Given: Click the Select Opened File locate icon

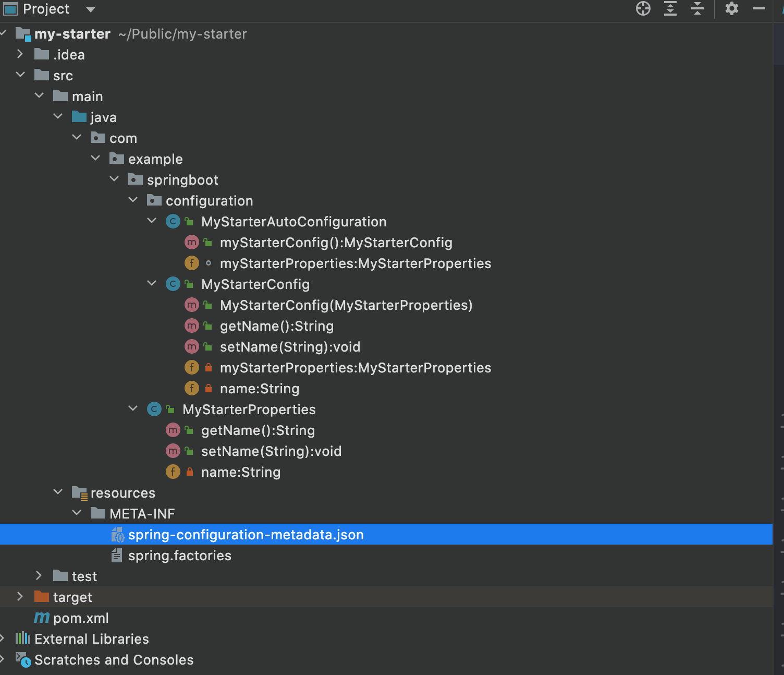Looking at the screenshot, I should (x=643, y=9).
